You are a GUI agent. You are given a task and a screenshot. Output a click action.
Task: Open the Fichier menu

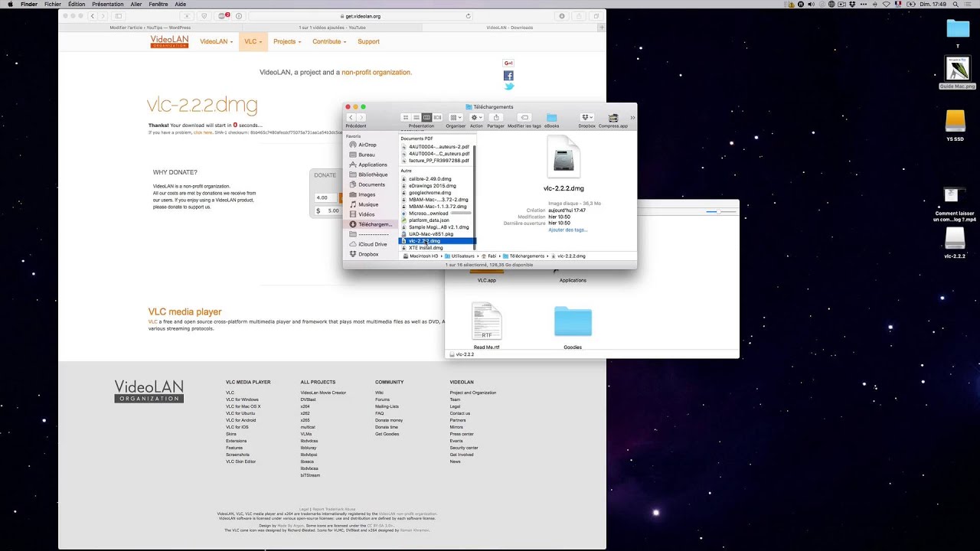click(x=53, y=4)
